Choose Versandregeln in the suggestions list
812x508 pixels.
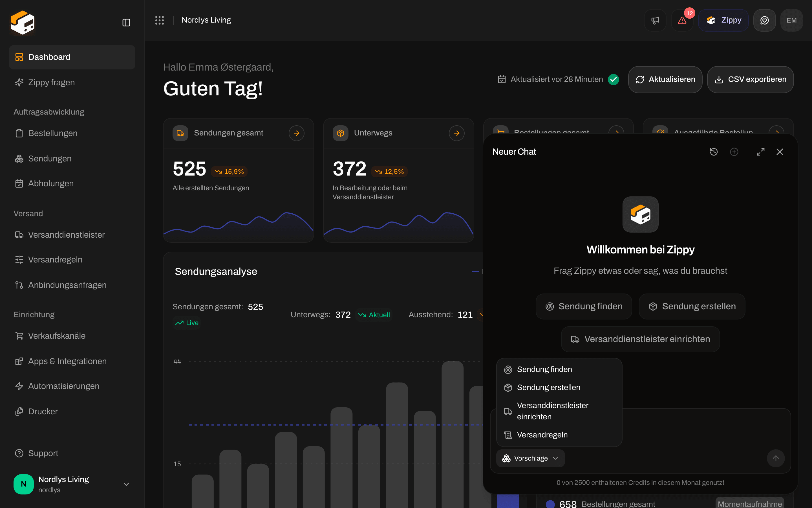coord(559,435)
